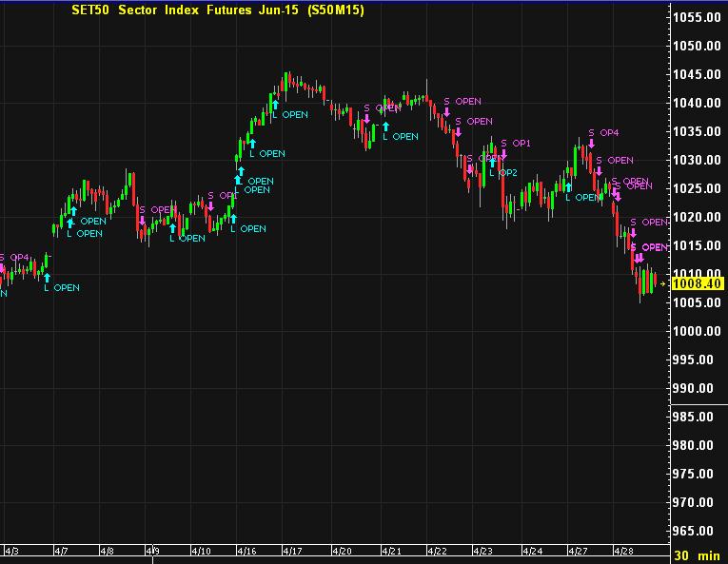Viewport: 728px width, 564px height.
Task: Select the L OP2 signal label
Action: pyautogui.click(x=503, y=173)
